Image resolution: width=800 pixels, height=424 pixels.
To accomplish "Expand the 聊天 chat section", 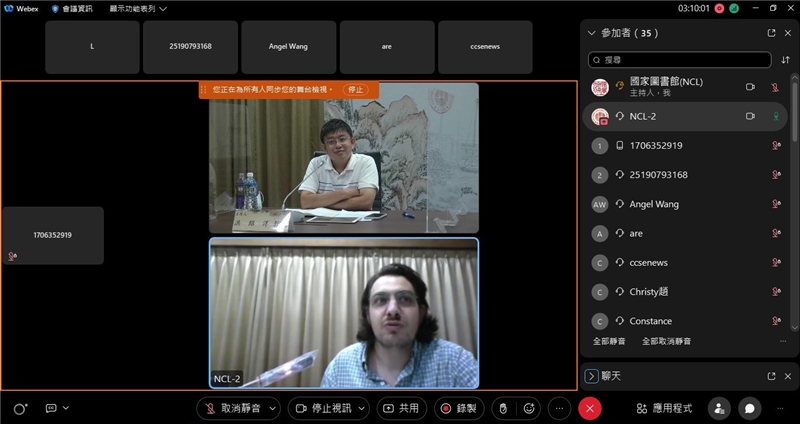I will click(591, 376).
